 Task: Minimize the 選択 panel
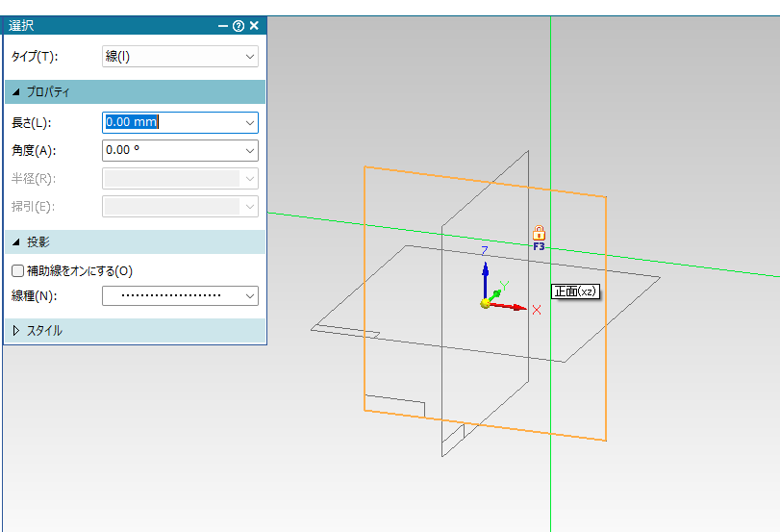pos(223,26)
